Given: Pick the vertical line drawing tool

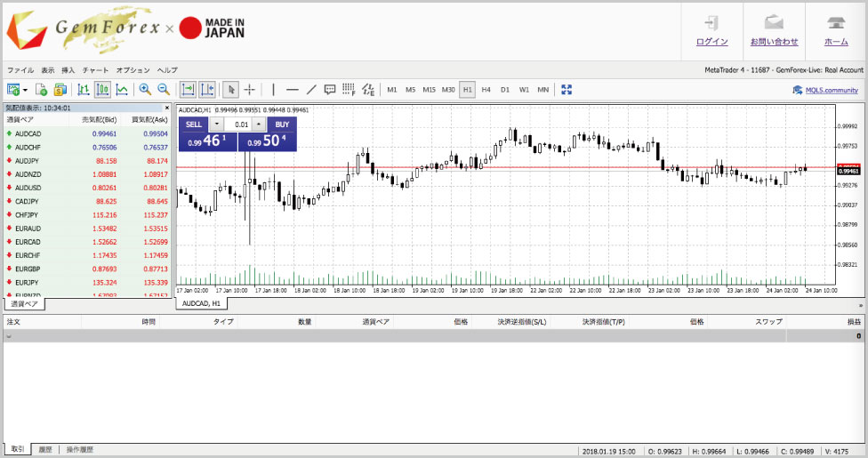Looking at the screenshot, I should [x=273, y=89].
